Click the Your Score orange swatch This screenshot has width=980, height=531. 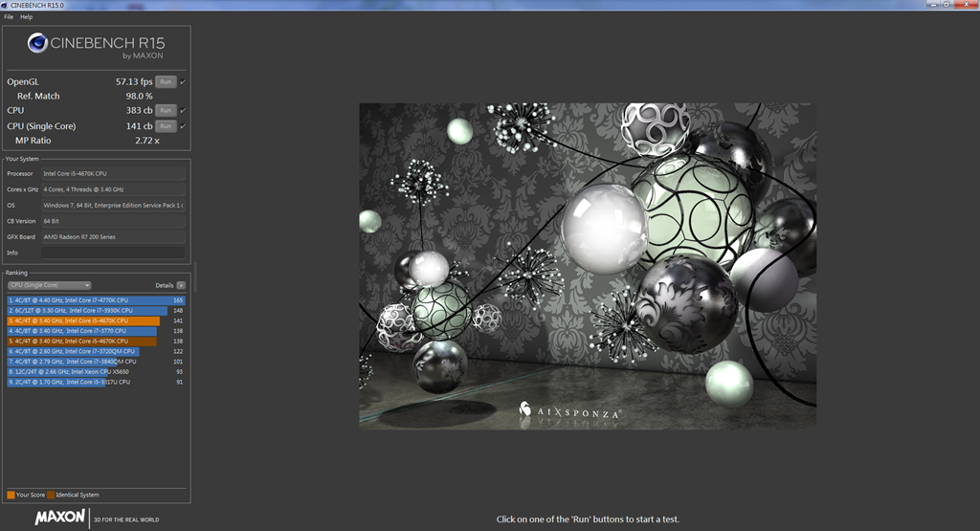[x=11, y=495]
